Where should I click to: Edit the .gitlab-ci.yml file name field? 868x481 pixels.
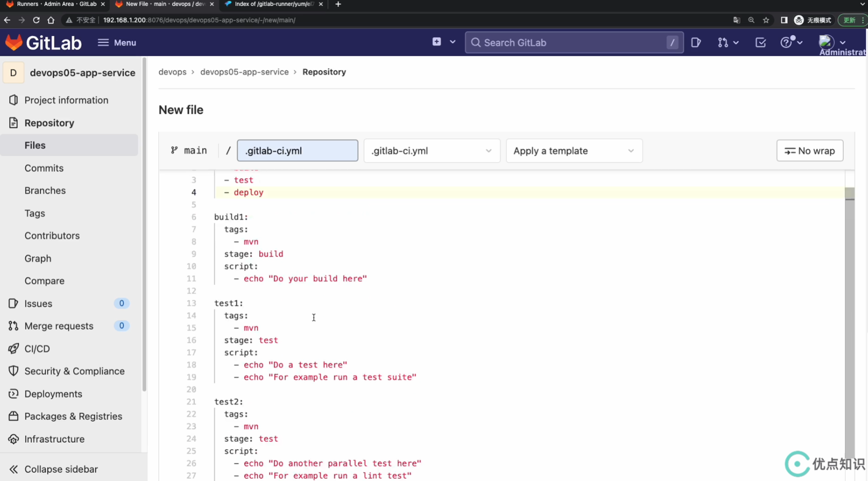pos(298,151)
